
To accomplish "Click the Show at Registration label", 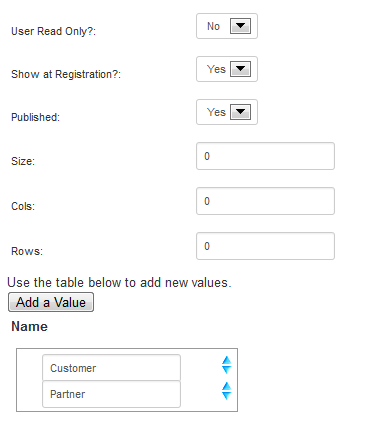I will point(66,74).
